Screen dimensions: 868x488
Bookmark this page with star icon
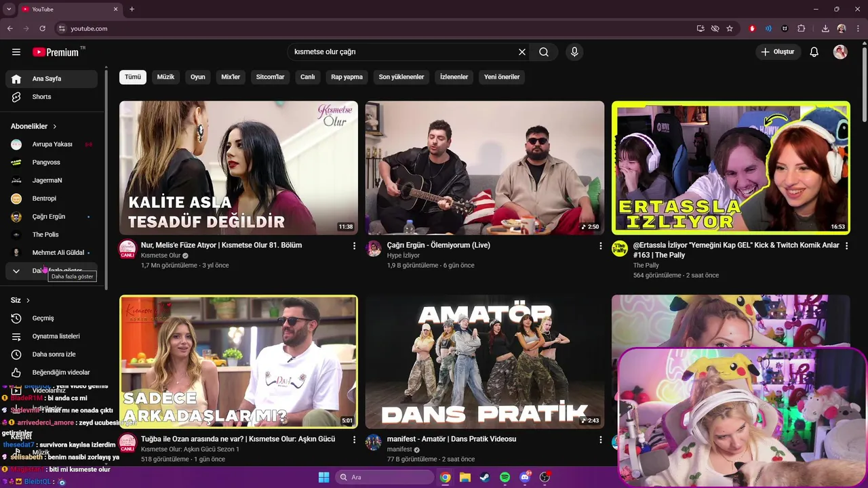[x=730, y=28]
